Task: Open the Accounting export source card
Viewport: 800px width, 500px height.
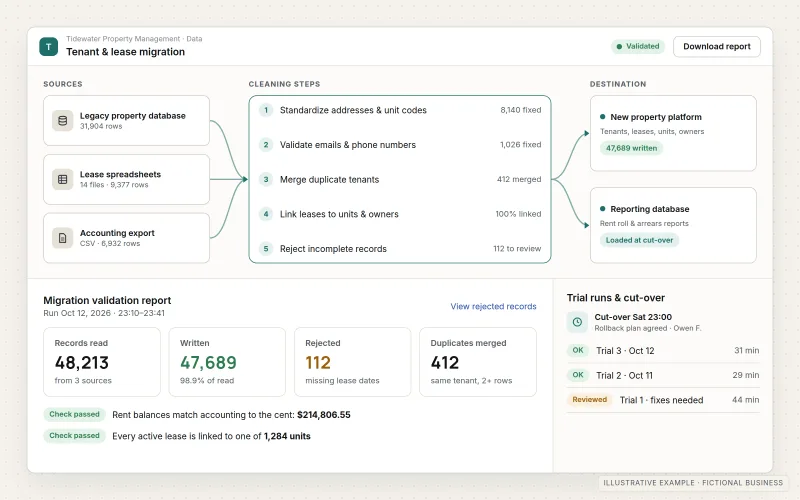Action: click(x=127, y=238)
